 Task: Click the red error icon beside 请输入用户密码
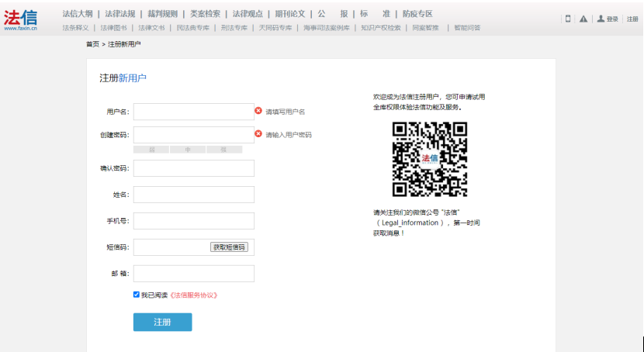(258, 133)
